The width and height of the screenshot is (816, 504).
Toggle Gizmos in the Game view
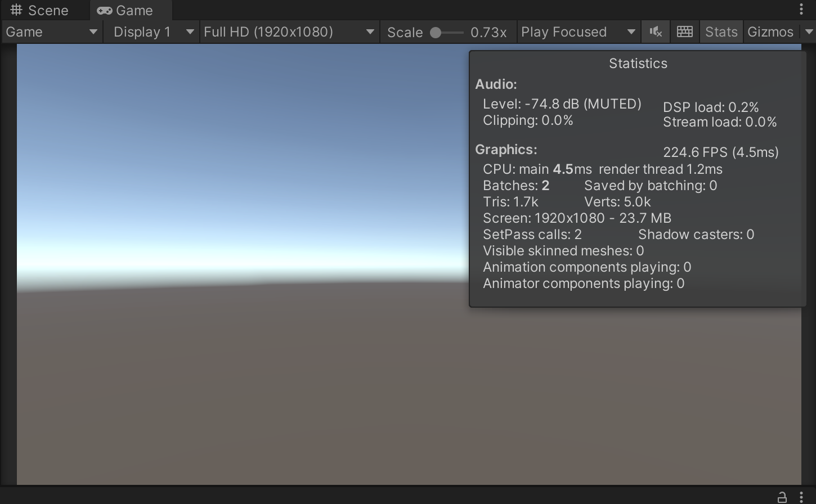(770, 32)
